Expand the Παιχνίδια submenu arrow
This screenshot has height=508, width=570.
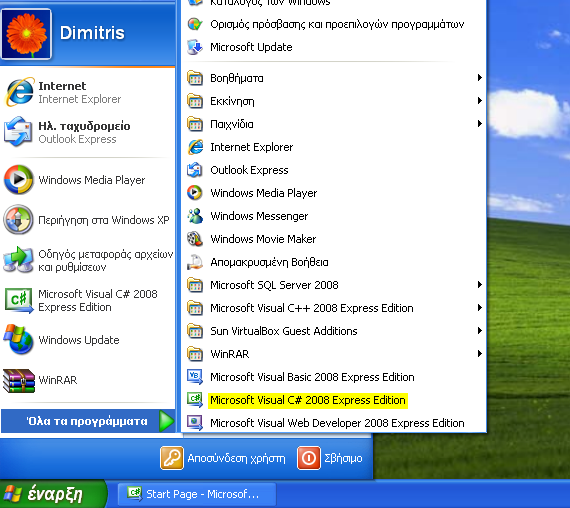coord(479,124)
